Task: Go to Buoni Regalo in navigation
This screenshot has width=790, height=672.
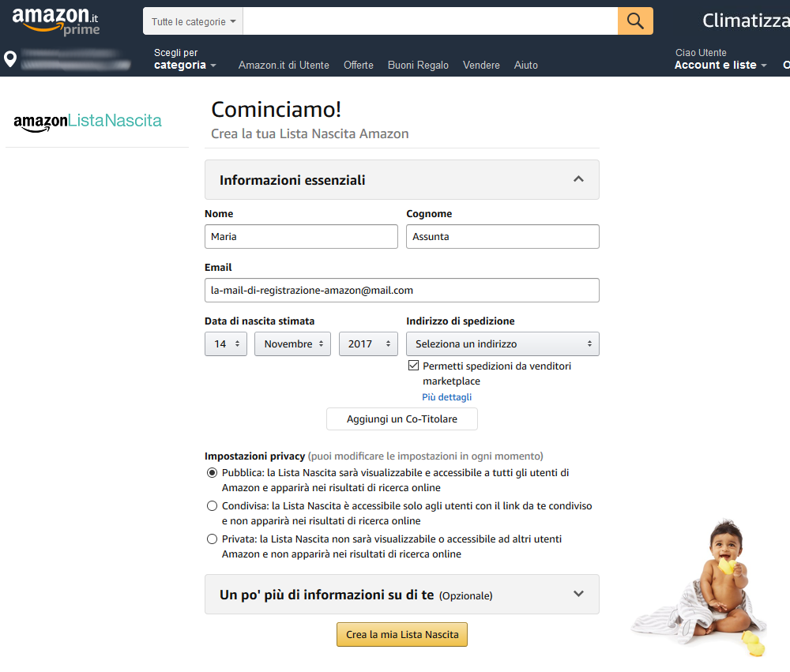Action: pyautogui.click(x=418, y=66)
